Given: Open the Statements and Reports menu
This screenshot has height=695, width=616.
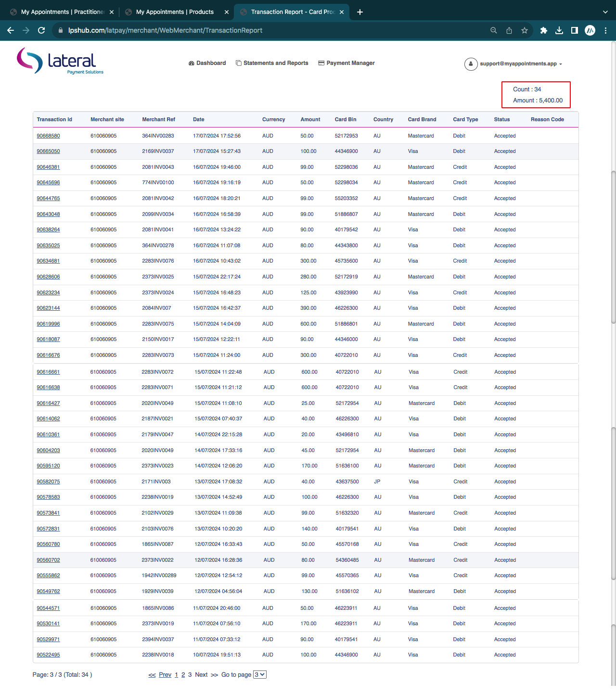Looking at the screenshot, I should pyautogui.click(x=272, y=63).
